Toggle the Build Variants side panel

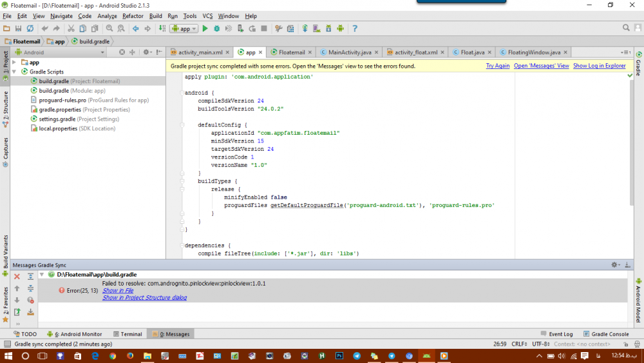tap(6, 251)
